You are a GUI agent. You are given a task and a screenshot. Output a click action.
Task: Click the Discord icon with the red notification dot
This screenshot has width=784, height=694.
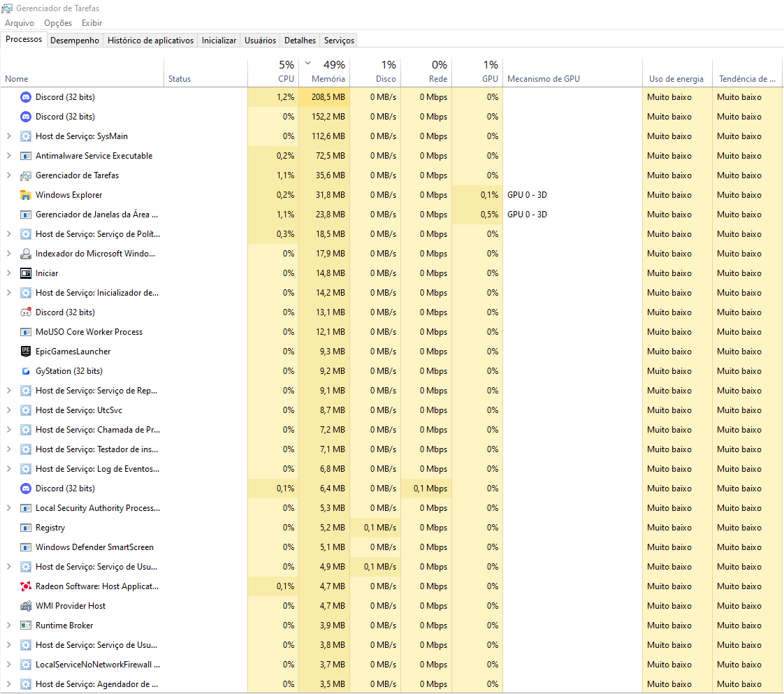point(25,312)
